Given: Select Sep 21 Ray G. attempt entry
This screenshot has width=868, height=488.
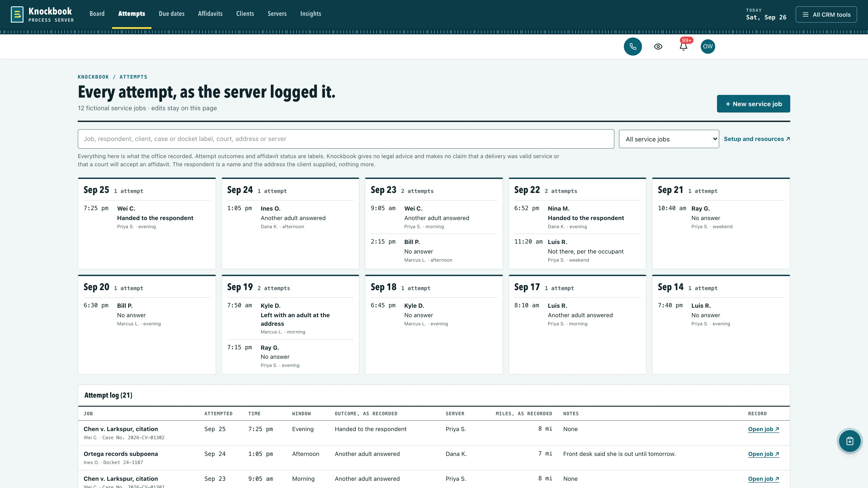Looking at the screenshot, I should (721, 217).
